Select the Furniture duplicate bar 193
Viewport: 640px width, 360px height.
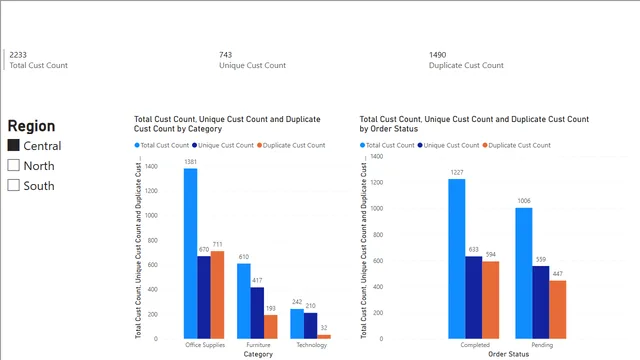[x=271, y=327]
